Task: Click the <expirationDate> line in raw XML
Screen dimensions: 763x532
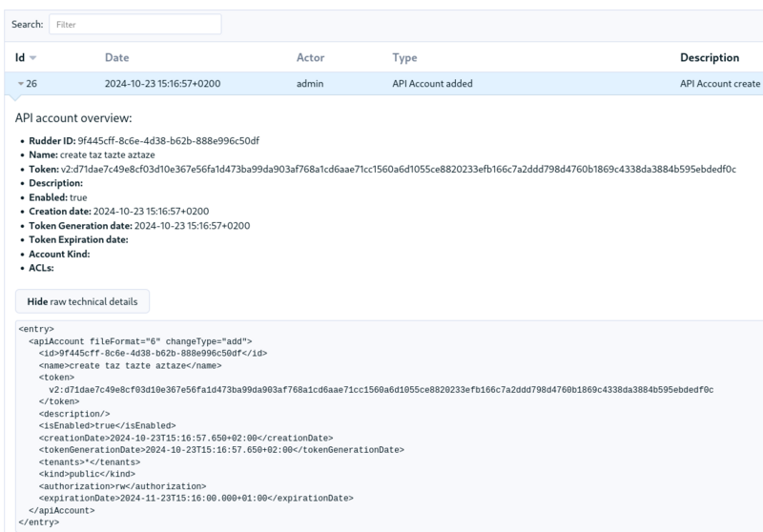Action: (x=196, y=499)
